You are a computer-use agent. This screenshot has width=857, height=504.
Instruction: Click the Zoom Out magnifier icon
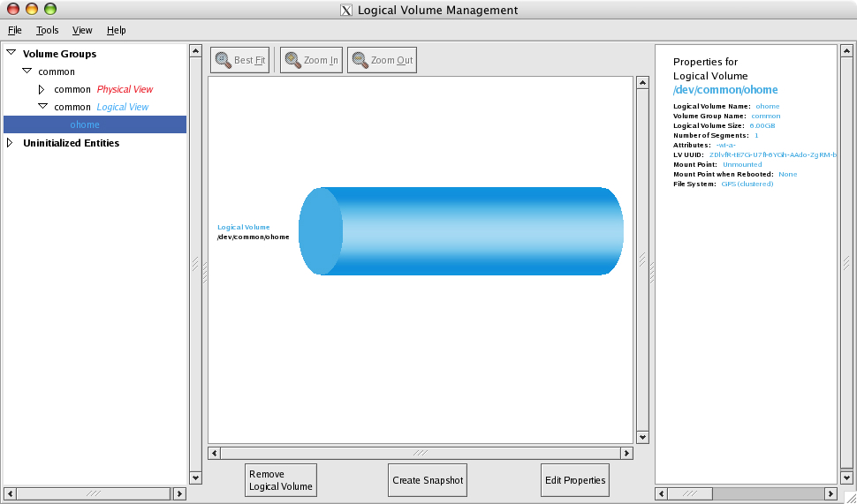(360, 60)
